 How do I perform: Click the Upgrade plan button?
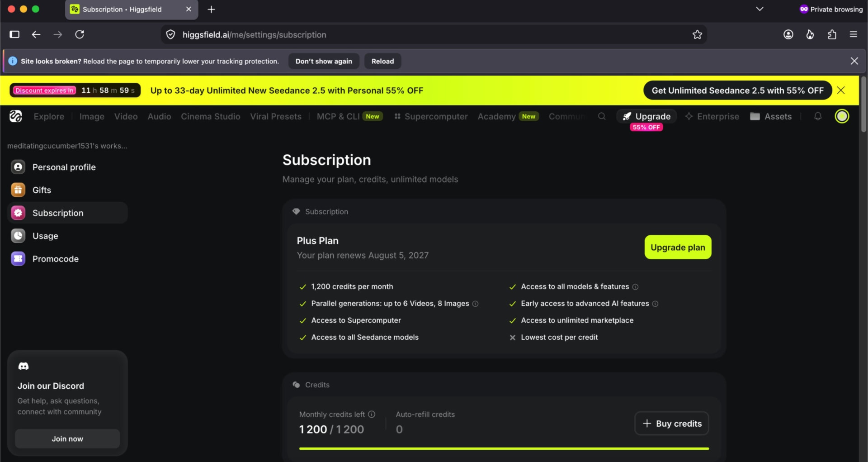coord(678,247)
